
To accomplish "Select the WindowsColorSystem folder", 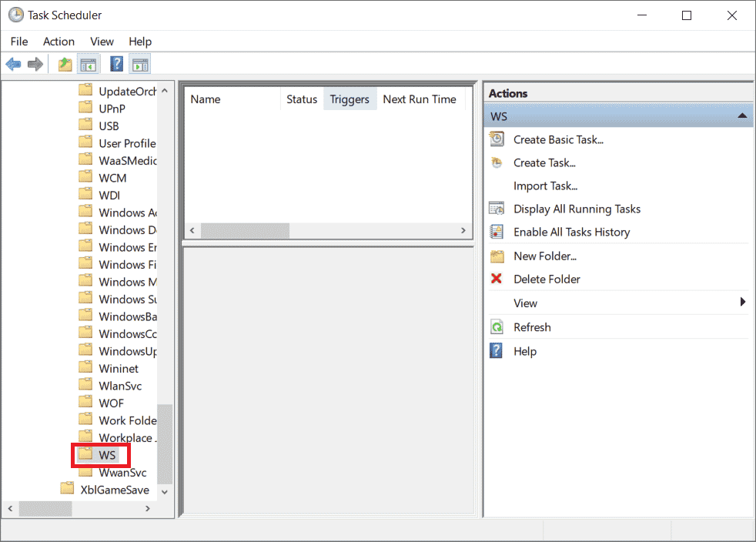I will click(128, 333).
